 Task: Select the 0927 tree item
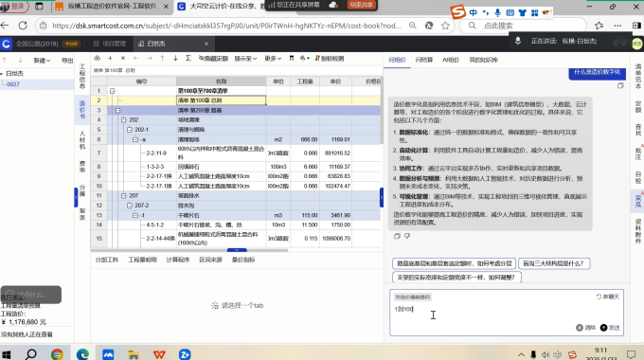[13, 83]
